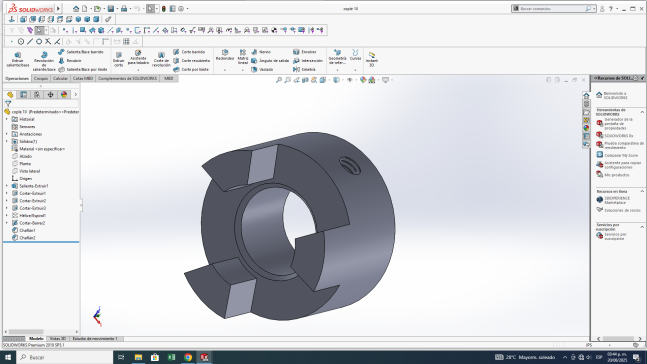Open Excel from the taskbar

click(x=172, y=357)
